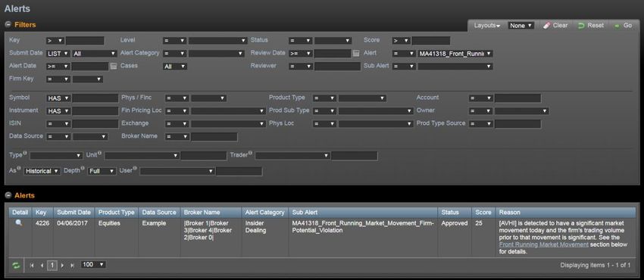Click the info icon beside User label
This screenshot has height=280, width=644.
(x=135, y=168)
